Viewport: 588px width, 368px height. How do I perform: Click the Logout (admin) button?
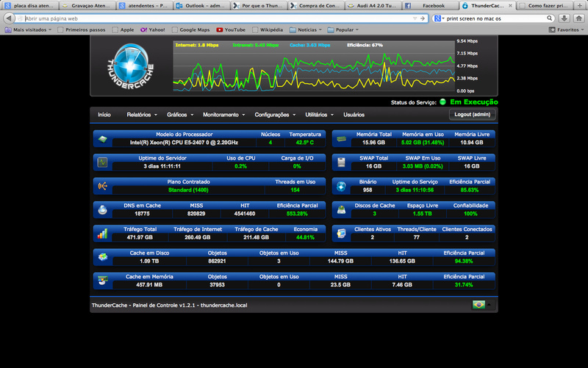click(472, 115)
